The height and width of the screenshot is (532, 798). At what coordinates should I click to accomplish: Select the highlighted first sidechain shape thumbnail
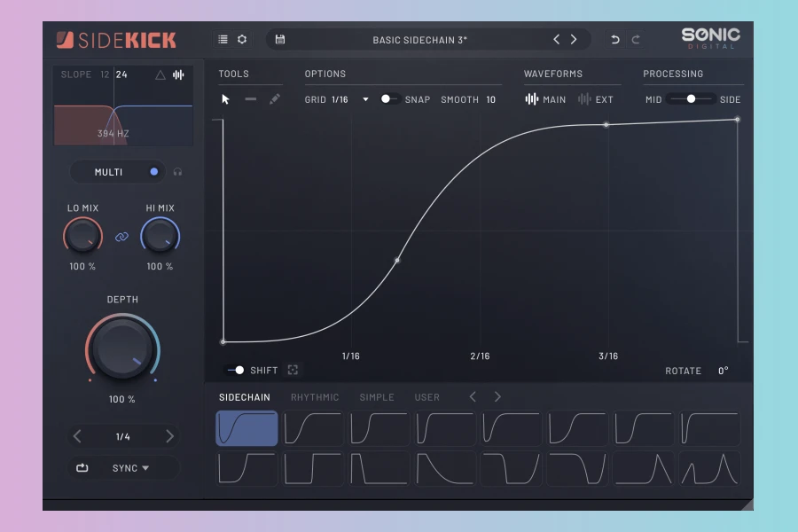pyautogui.click(x=246, y=428)
